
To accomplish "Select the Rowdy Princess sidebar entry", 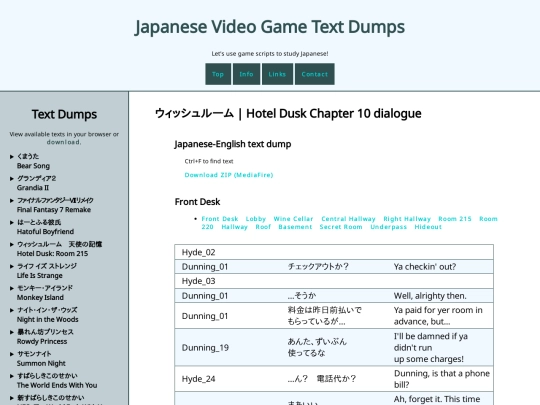I will tap(45, 337).
